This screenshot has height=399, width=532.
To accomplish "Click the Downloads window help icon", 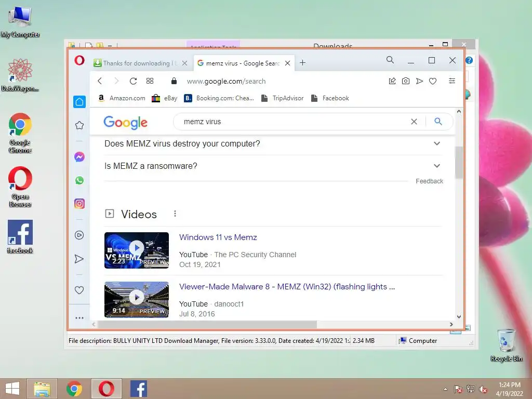I will click(469, 60).
